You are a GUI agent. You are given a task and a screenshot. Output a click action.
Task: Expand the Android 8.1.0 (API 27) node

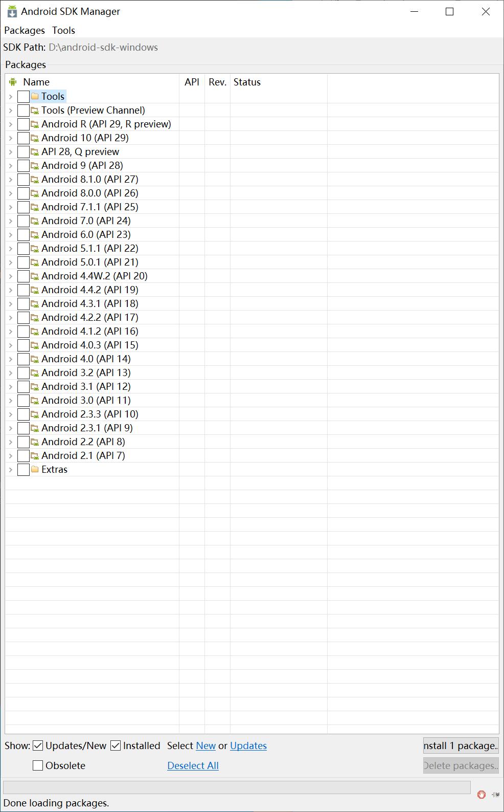point(10,179)
